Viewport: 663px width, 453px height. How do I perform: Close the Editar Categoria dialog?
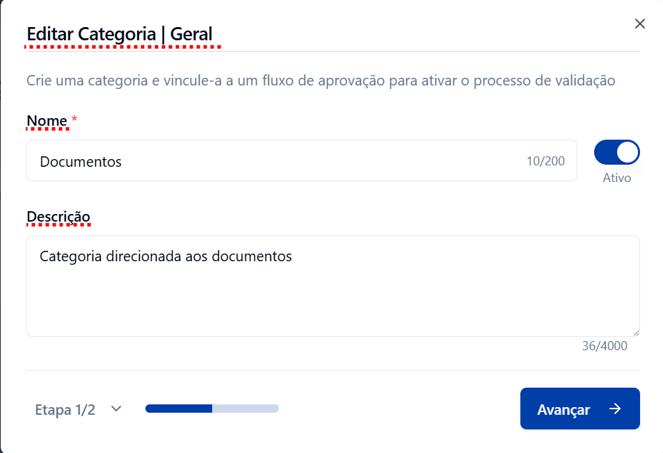point(640,23)
